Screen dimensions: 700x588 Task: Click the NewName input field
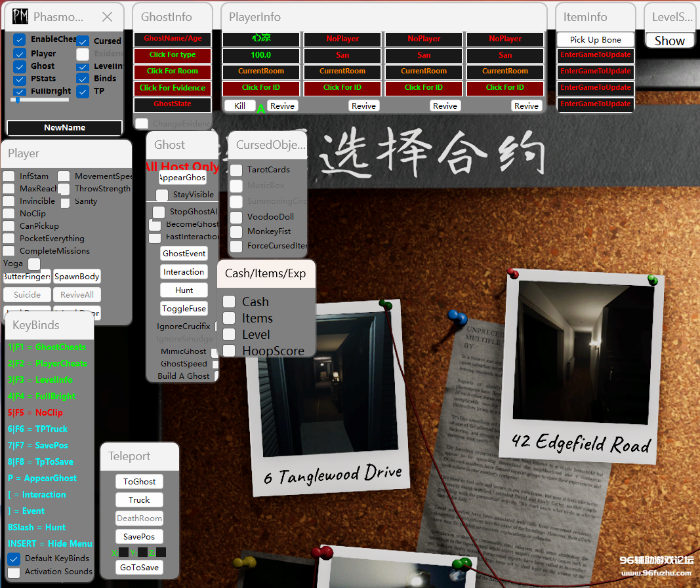click(64, 128)
